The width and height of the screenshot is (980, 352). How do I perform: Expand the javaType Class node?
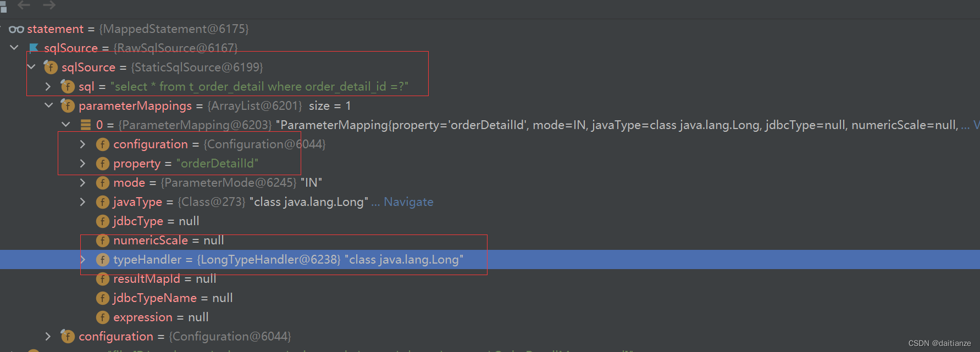coord(82,202)
